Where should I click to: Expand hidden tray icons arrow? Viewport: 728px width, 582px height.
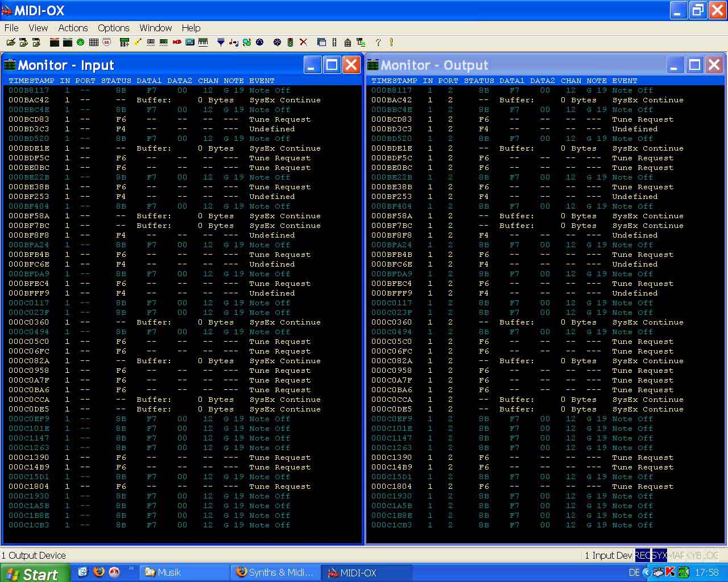click(x=647, y=573)
